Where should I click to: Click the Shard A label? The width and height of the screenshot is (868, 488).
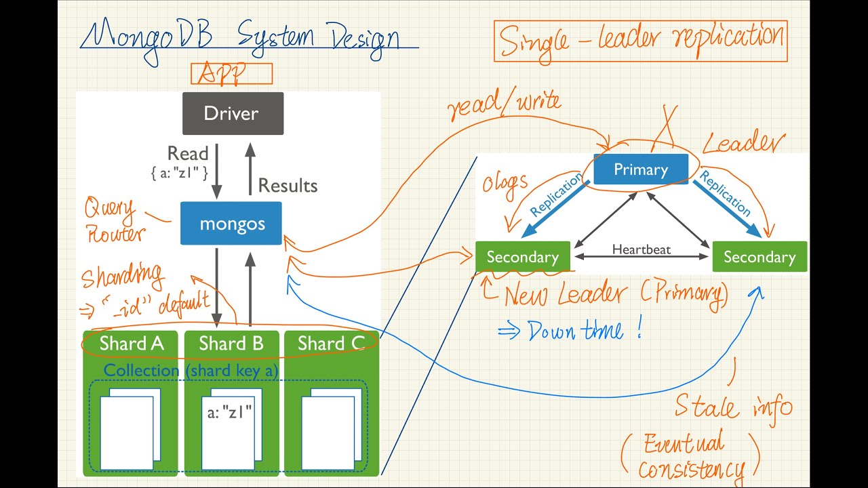click(131, 344)
